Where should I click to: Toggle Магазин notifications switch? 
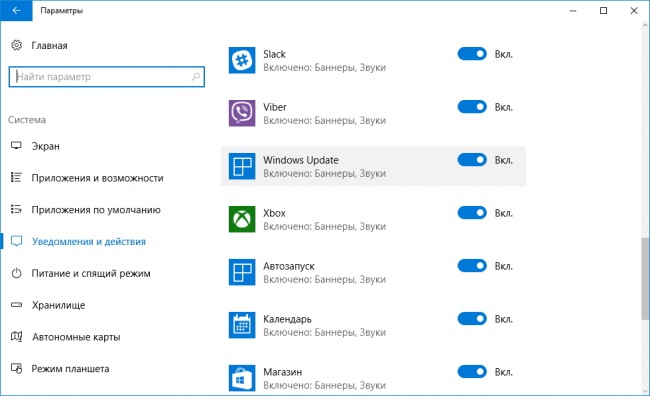pyautogui.click(x=472, y=372)
